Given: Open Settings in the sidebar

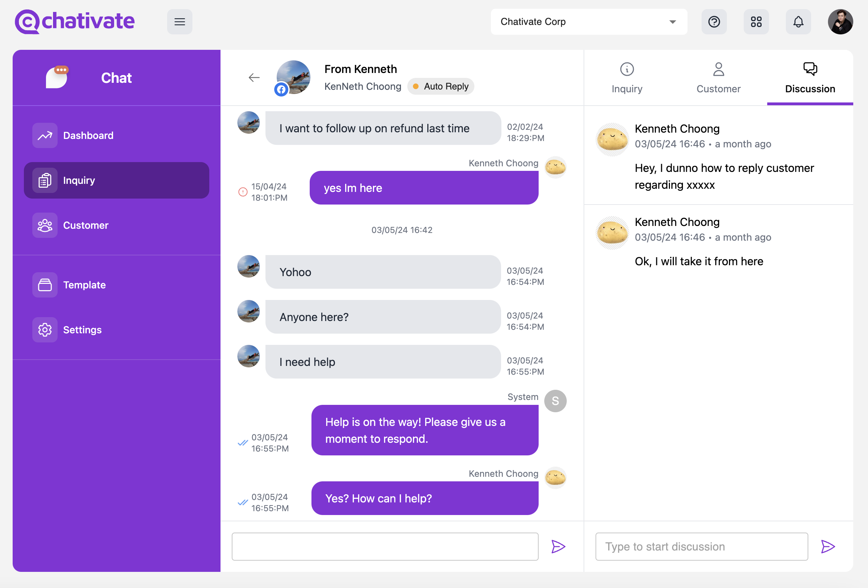Looking at the screenshot, I should pyautogui.click(x=117, y=330).
